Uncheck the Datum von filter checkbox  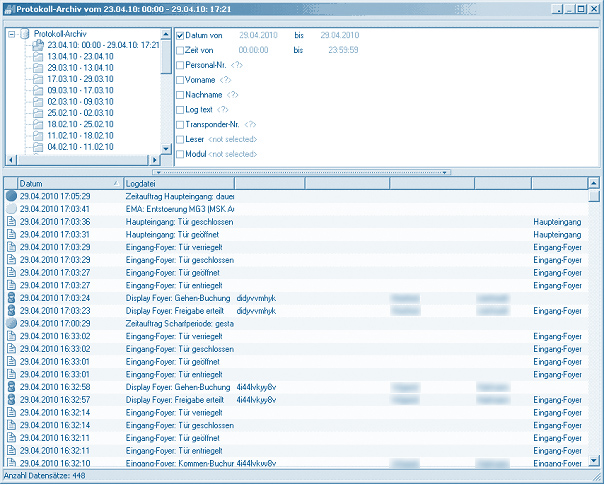[x=180, y=35]
